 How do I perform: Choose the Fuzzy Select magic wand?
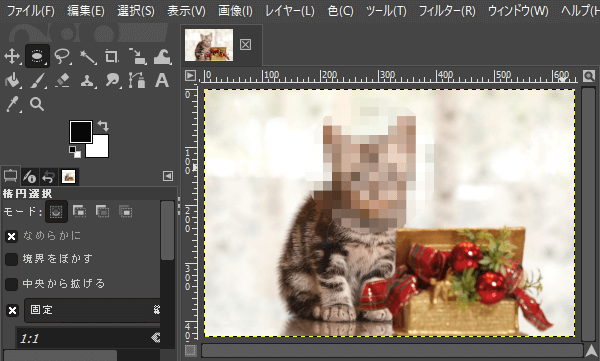pos(88,56)
